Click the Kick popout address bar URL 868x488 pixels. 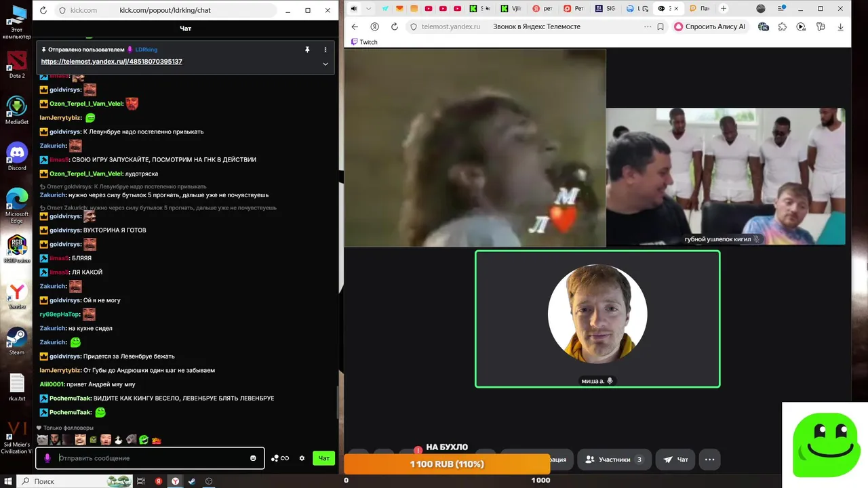pyautogui.click(x=165, y=10)
